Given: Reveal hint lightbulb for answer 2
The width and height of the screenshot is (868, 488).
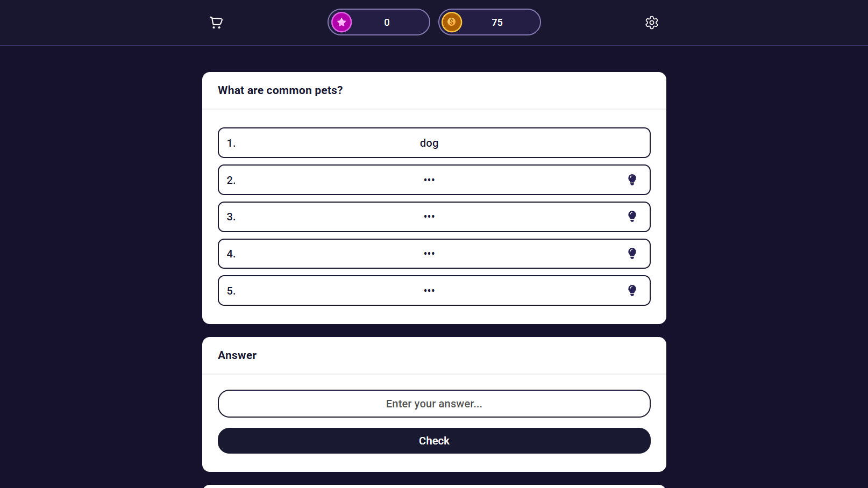Looking at the screenshot, I should 632,180.
